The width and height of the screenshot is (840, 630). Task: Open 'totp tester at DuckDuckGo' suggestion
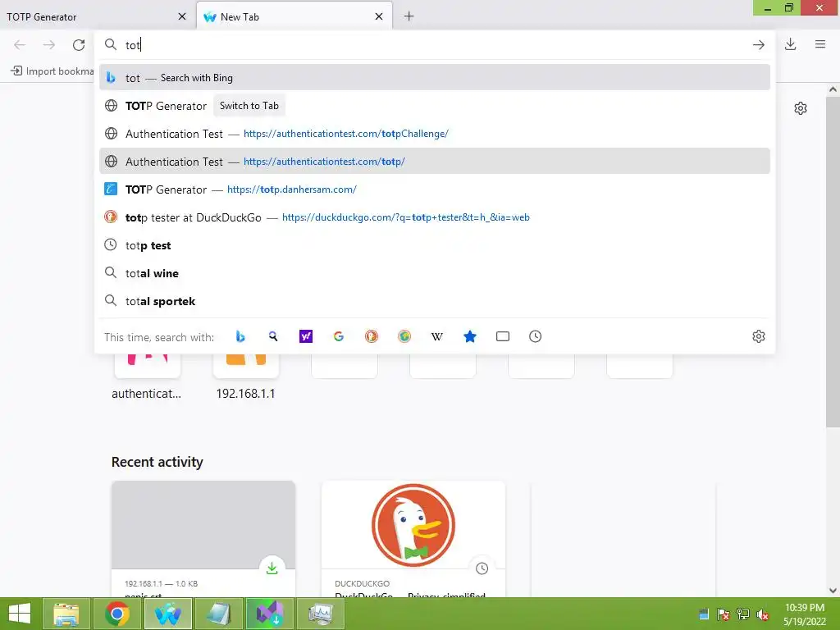point(435,217)
